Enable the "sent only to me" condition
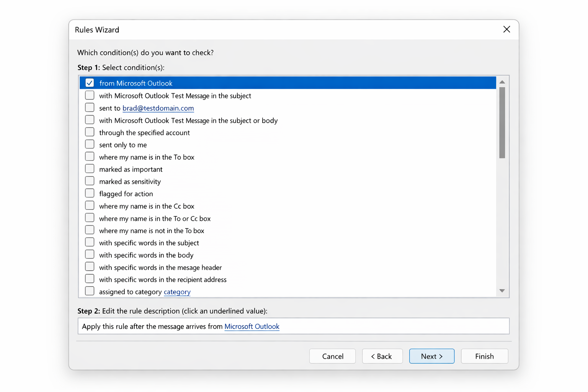 point(89,144)
